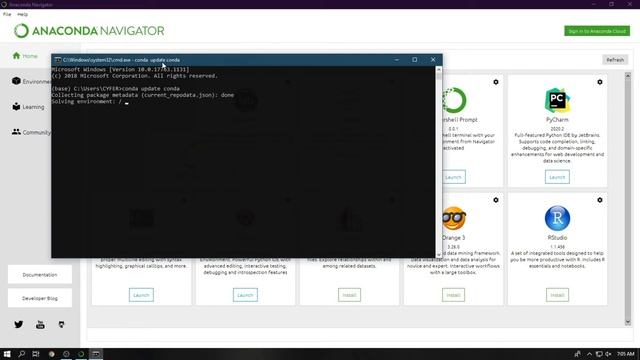The width and height of the screenshot is (640, 360).
Task: Click the cmd taskbar icon
Action: pos(96,354)
